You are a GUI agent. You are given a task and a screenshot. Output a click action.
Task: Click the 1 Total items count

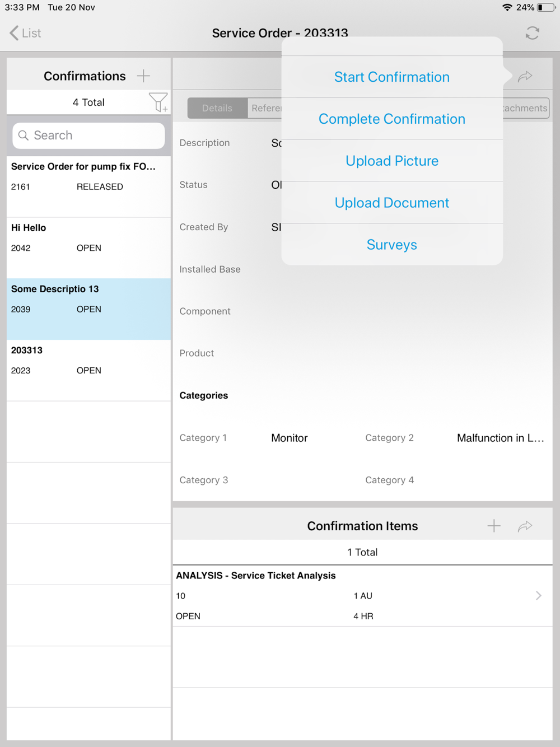(x=362, y=552)
